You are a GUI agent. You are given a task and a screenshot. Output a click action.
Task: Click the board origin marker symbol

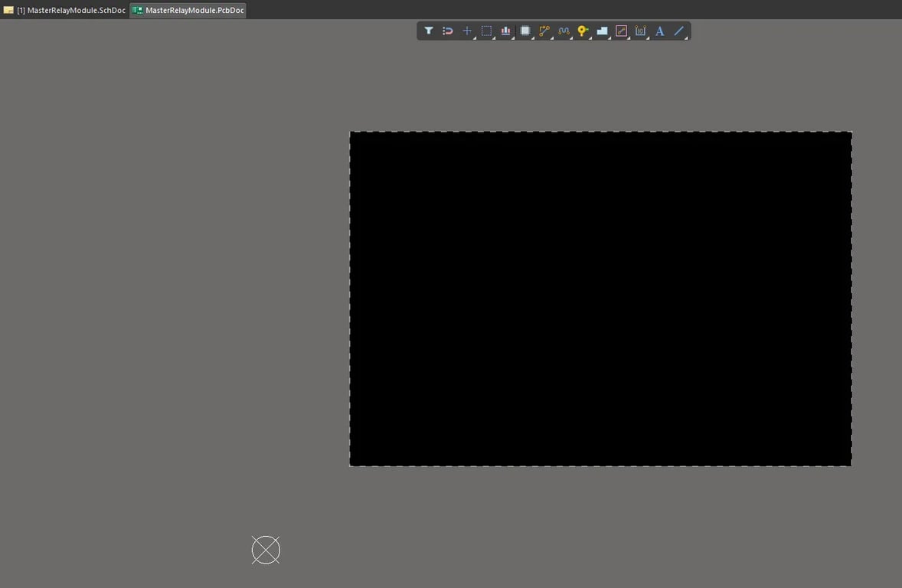coord(266,549)
